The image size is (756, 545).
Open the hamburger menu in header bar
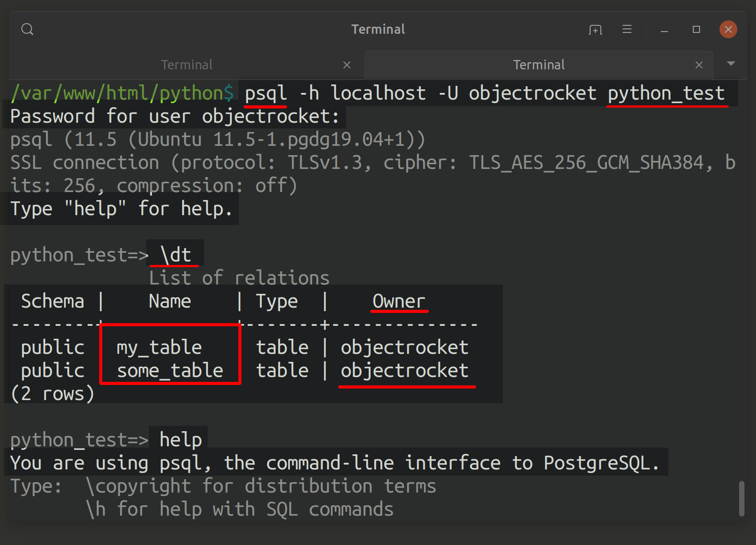(x=627, y=29)
